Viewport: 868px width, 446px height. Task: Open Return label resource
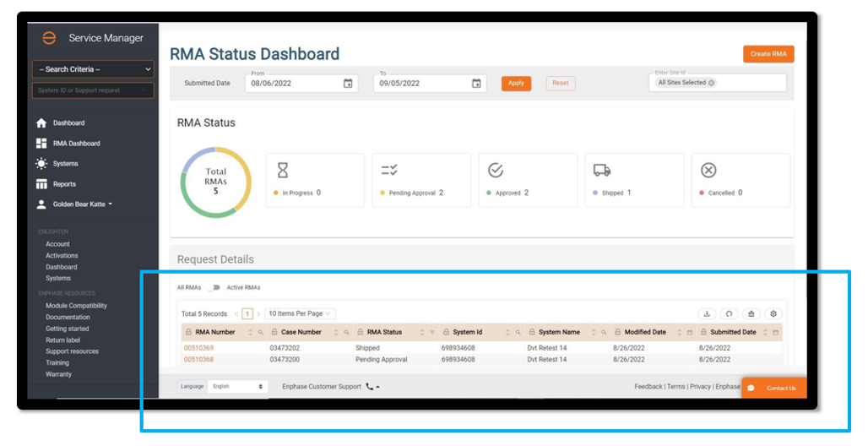pyautogui.click(x=62, y=340)
